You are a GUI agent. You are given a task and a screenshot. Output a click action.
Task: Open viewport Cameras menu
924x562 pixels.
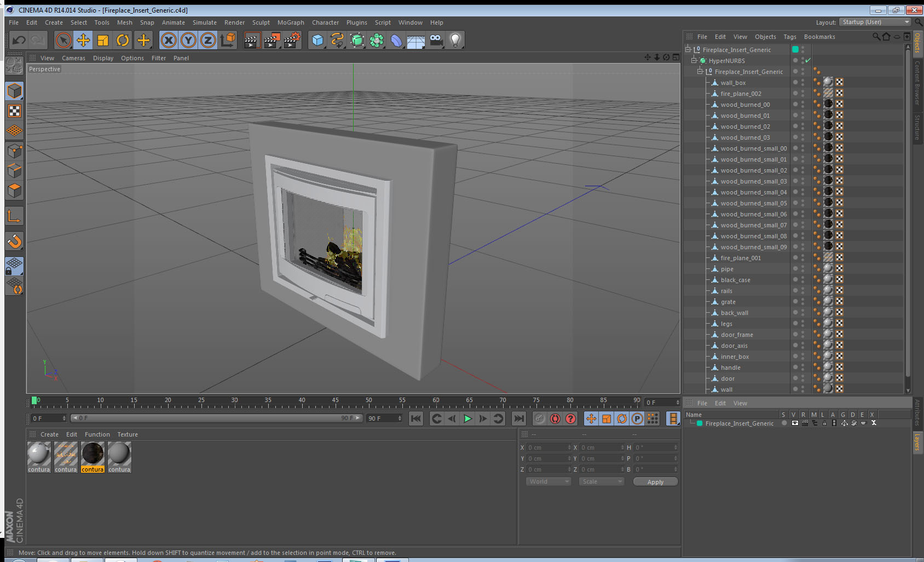(x=73, y=58)
